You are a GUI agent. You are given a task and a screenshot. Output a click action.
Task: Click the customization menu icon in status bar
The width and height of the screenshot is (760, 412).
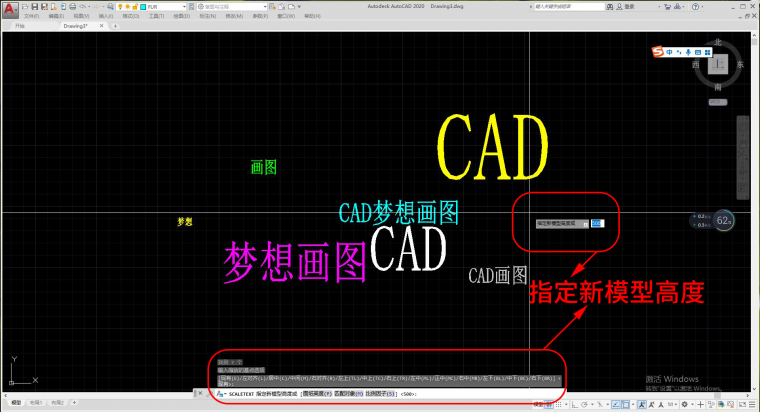click(753, 405)
